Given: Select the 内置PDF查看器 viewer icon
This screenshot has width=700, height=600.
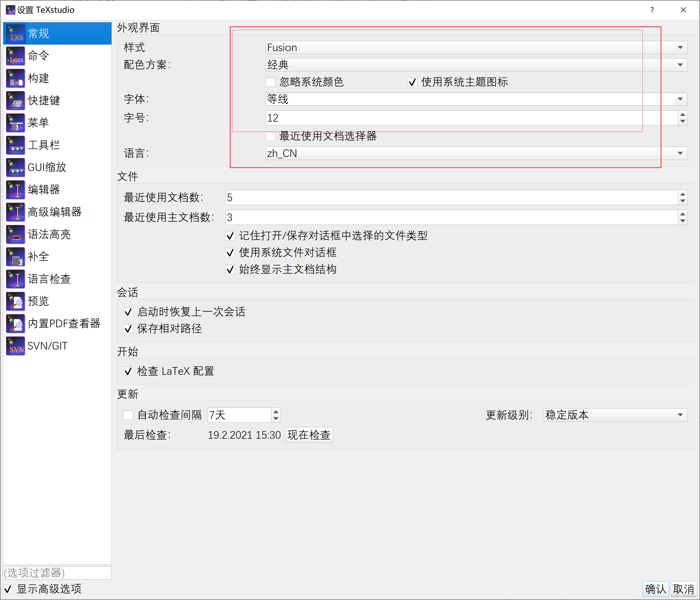Looking at the screenshot, I should pos(16,324).
